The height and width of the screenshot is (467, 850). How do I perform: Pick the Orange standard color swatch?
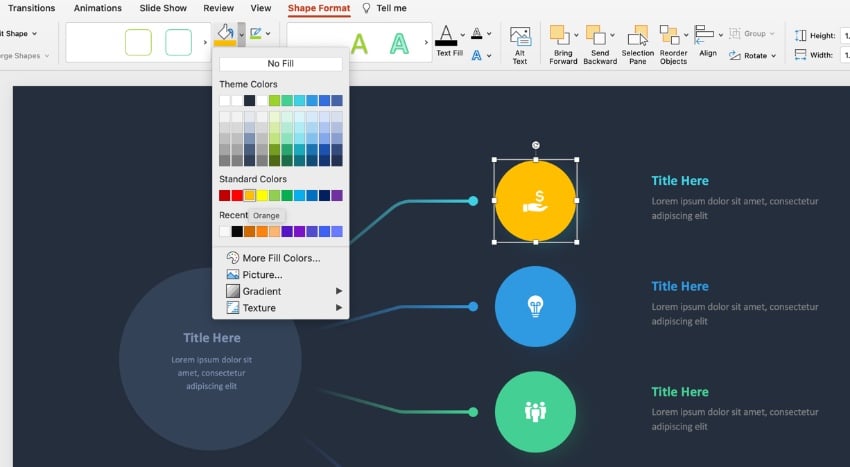pyautogui.click(x=250, y=196)
